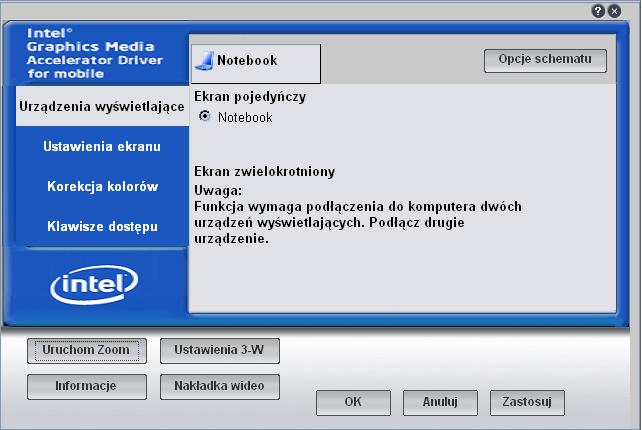
Task: Open Urządzenia wyświetlające section
Action: click(x=102, y=106)
